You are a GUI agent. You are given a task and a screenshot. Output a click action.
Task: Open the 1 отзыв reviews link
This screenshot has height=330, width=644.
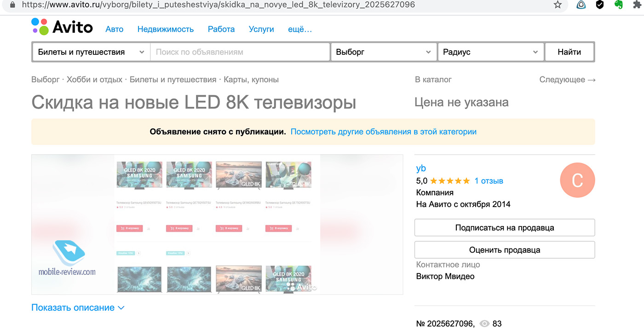pos(489,181)
